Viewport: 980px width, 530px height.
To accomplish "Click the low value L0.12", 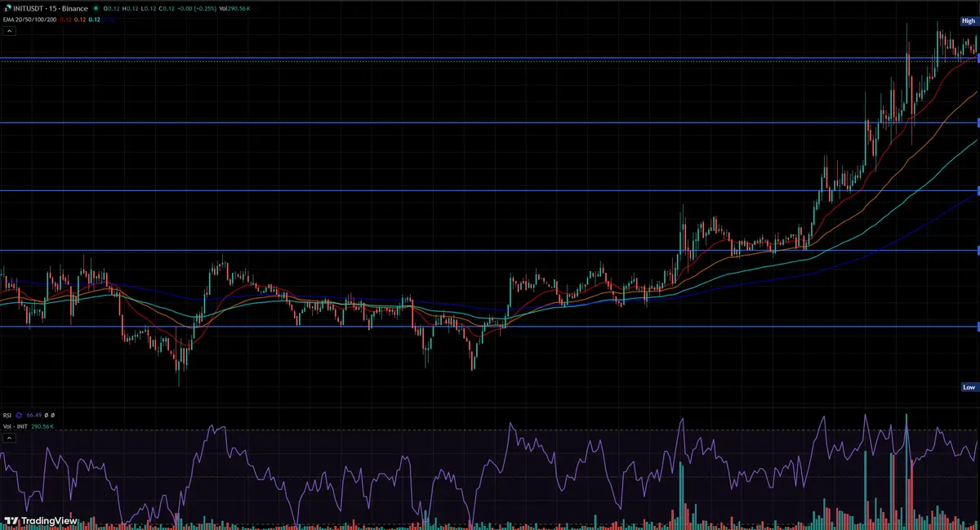I will pos(149,9).
